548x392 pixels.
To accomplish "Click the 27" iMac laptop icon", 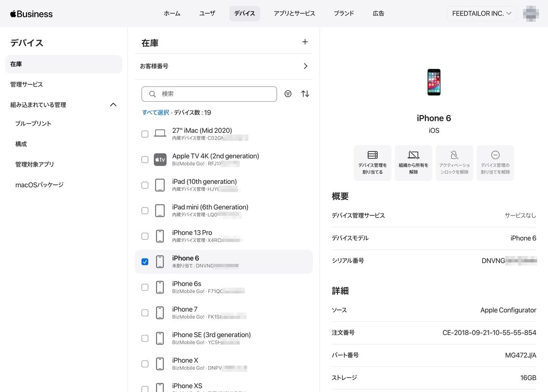I will (x=160, y=134).
